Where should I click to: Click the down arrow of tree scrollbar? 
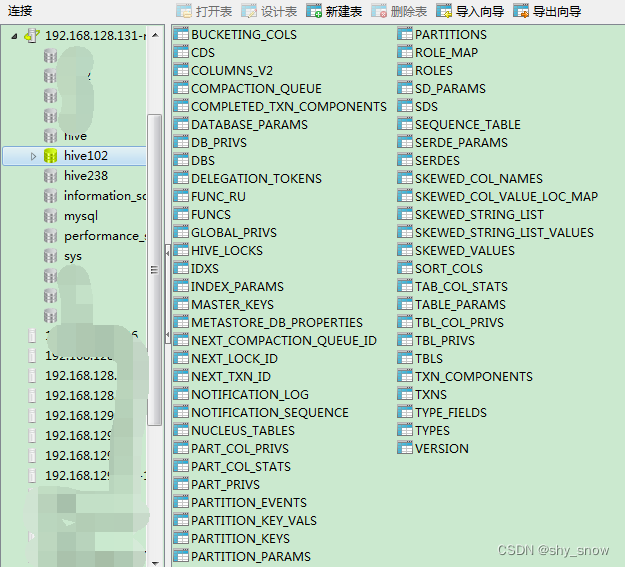[155, 563]
